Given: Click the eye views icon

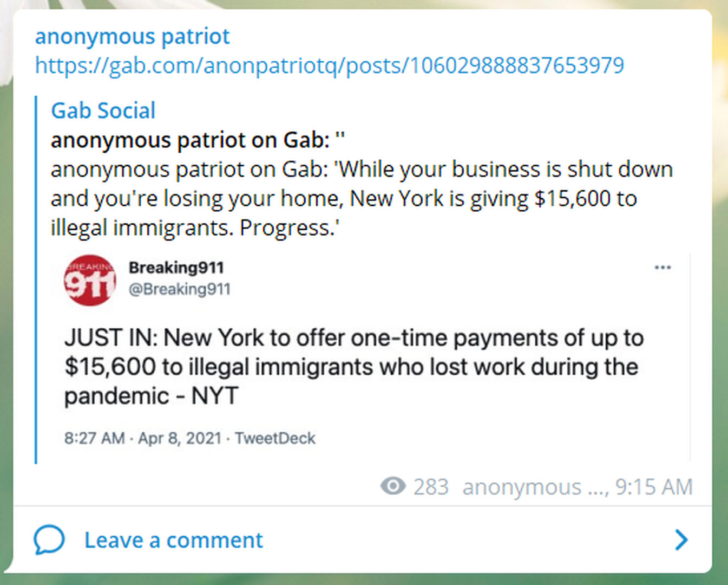Looking at the screenshot, I should tap(393, 486).
